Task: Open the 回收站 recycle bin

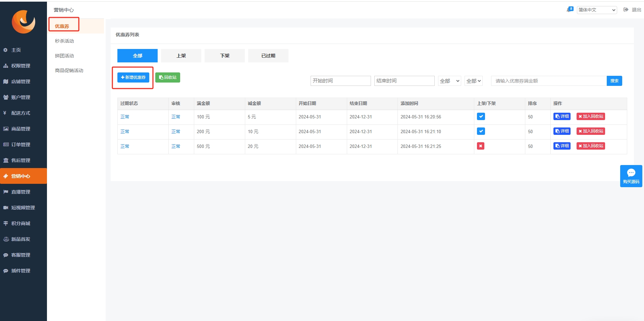Action: point(168,77)
